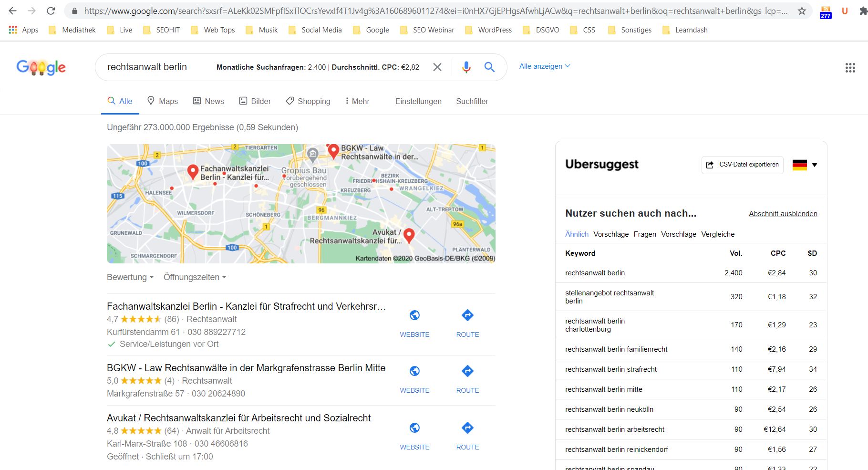Bookmark page with the star icon

pos(802,10)
